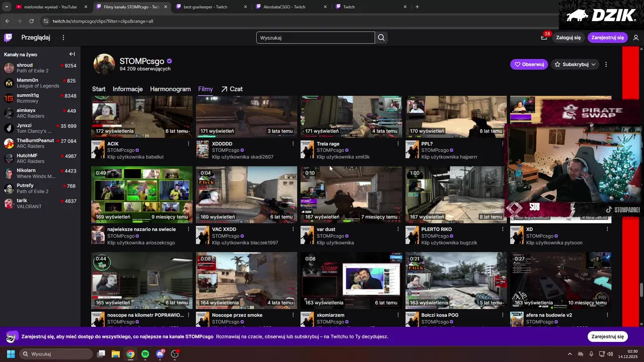Play the PŁERTO RIKO clip thumbnail

click(x=456, y=195)
